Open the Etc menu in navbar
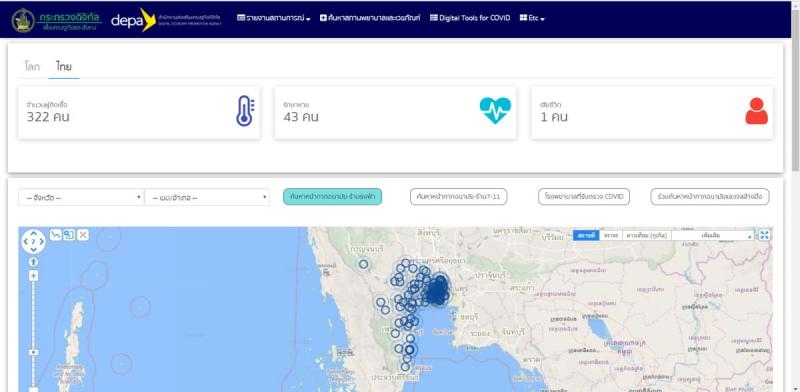The height and width of the screenshot is (392, 800). pyautogui.click(x=532, y=18)
